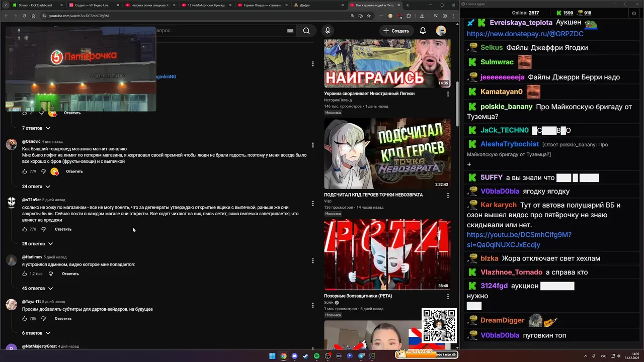Viewport: 644px width, 362px height.
Task: Open new browser tab plus button
Action: (x=408, y=5)
